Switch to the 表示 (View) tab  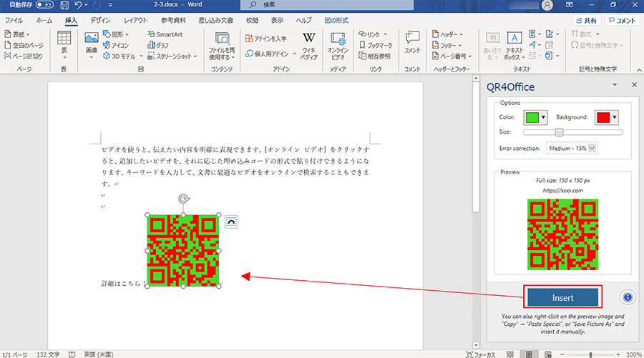pyautogui.click(x=277, y=20)
